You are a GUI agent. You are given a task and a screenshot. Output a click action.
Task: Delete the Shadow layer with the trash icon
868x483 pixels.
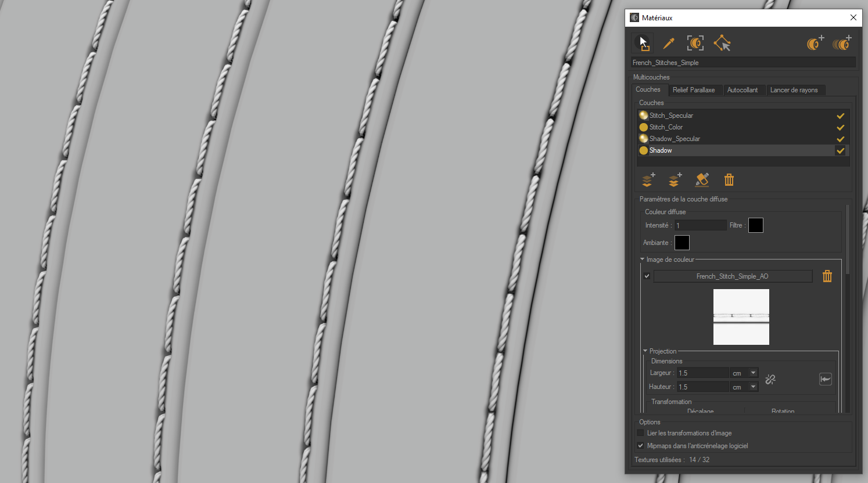pos(729,180)
